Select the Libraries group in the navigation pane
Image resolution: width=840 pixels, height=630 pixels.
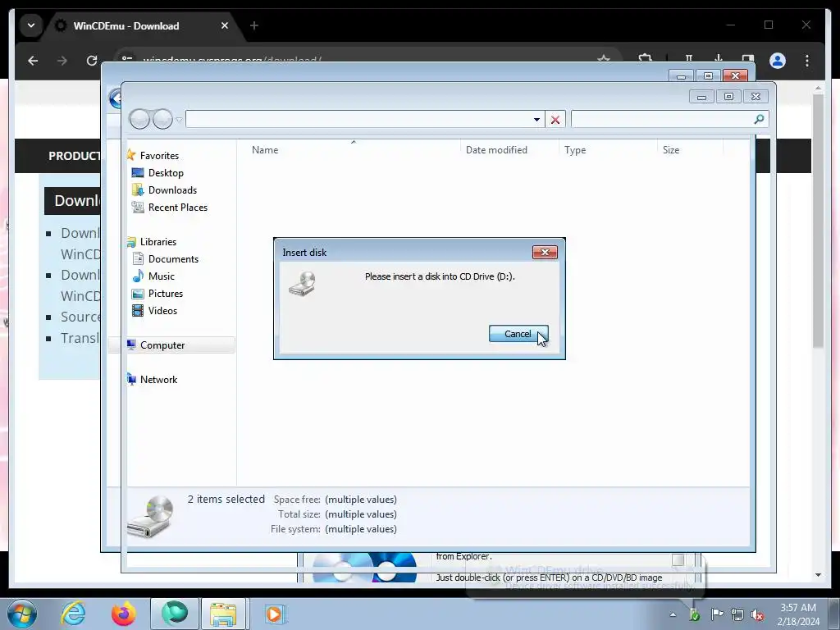(x=158, y=242)
